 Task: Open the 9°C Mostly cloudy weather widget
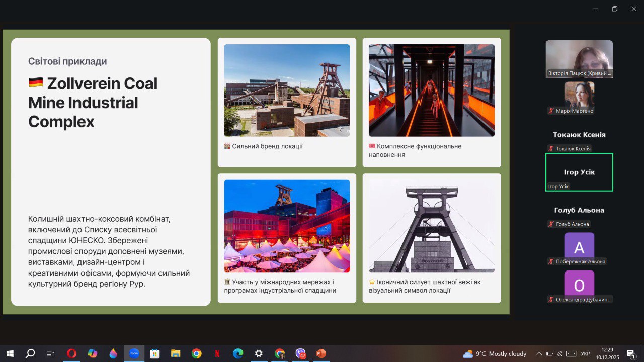(495, 354)
